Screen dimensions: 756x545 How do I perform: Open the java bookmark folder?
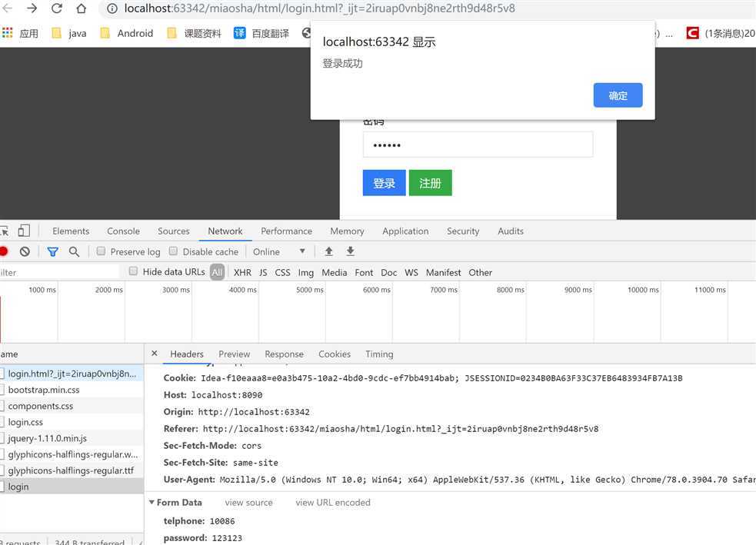pyautogui.click(x=69, y=33)
